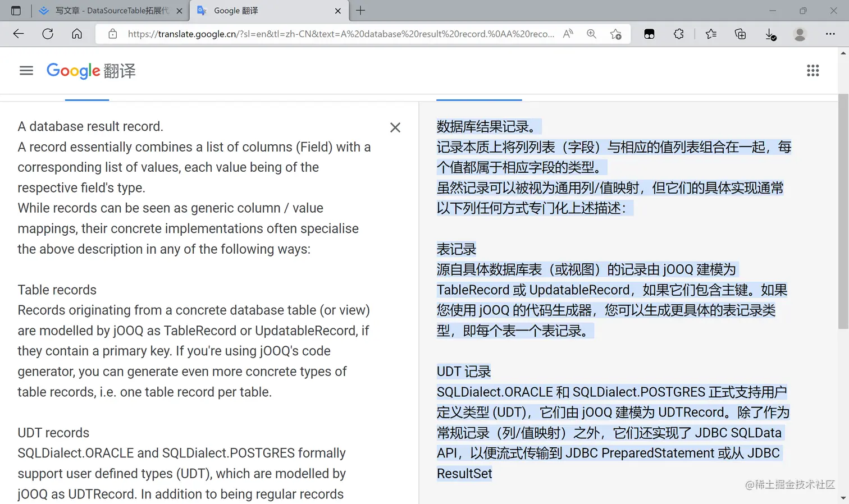Click the scrollbar up arrow
This screenshot has width=849, height=504.
(843, 53)
